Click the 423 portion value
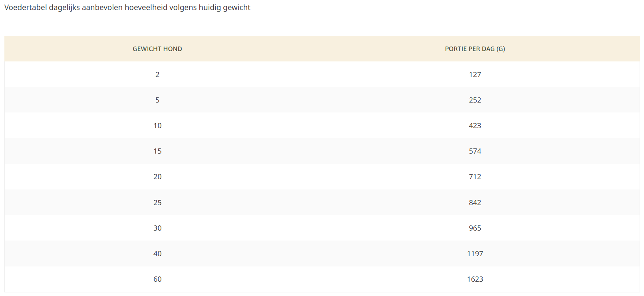This screenshot has height=296, width=644. point(475,126)
